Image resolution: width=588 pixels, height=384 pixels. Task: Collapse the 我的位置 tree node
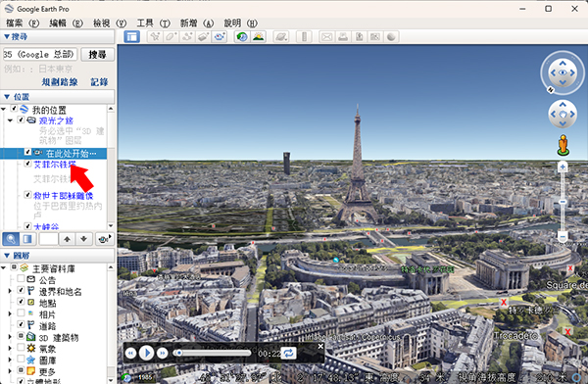tap(4, 109)
